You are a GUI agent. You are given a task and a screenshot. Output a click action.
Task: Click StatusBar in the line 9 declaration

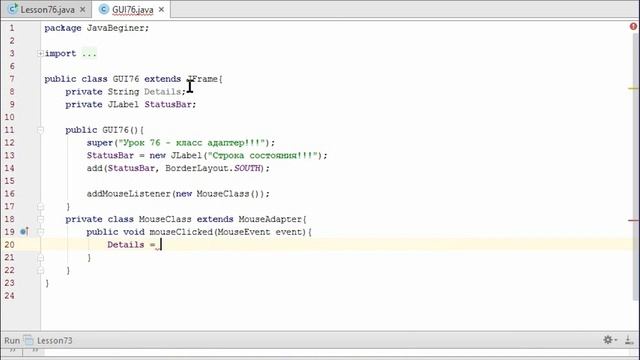(168, 104)
